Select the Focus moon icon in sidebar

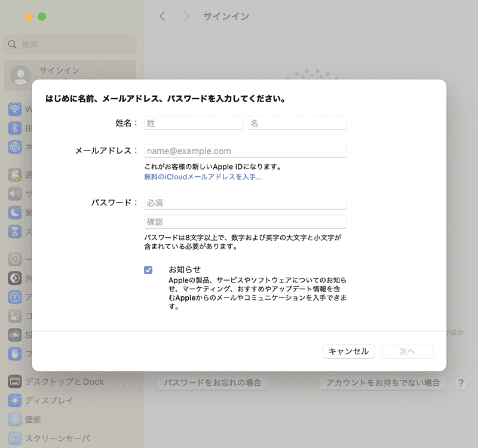tap(14, 213)
